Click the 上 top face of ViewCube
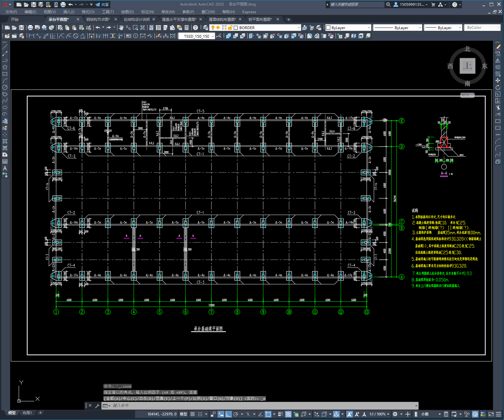This screenshot has height=420, width=504. [467, 66]
